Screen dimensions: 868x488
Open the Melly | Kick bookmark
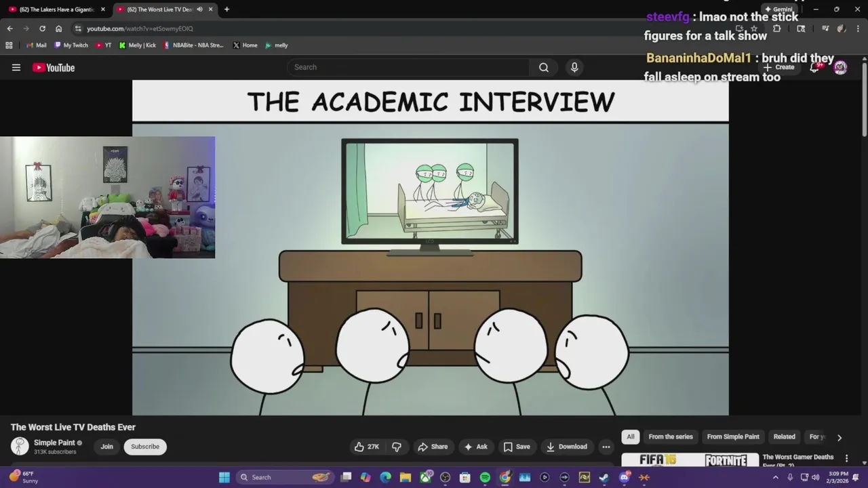(x=138, y=45)
